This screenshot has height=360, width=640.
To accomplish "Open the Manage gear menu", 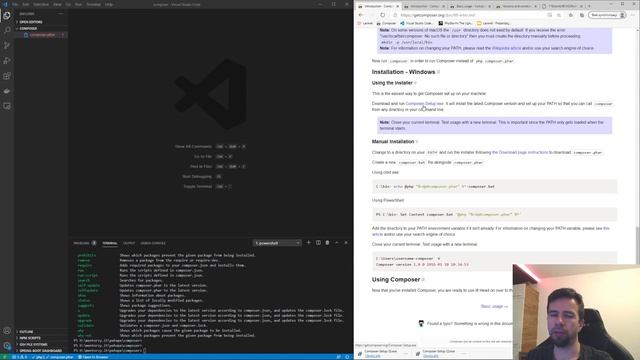I will (7, 346).
